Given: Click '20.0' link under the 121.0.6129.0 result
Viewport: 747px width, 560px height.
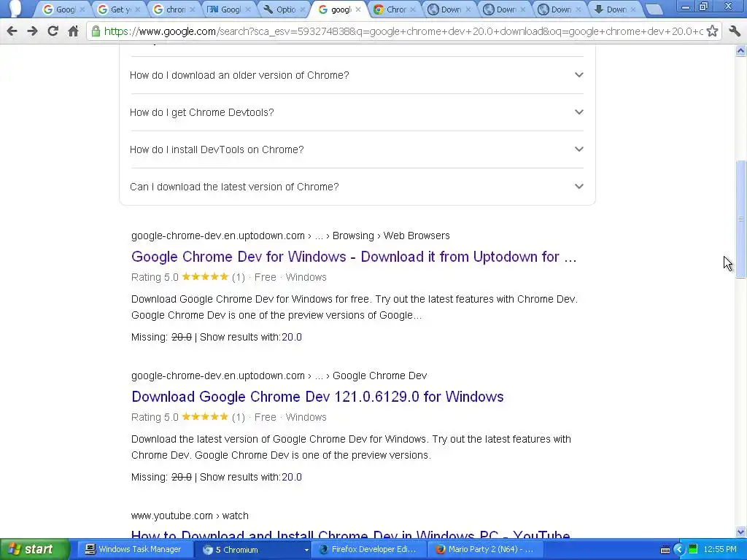Looking at the screenshot, I should (x=292, y=477).
